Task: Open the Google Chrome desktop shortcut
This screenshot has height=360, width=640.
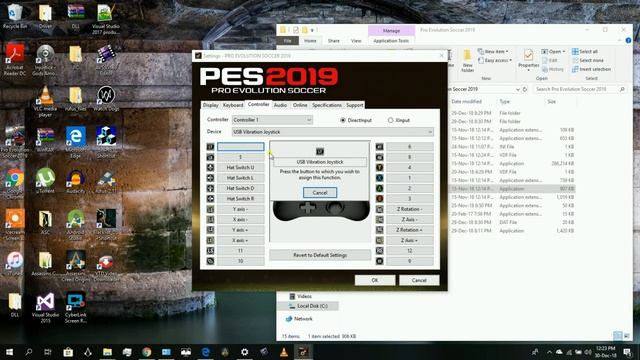Action: (15, 182)
